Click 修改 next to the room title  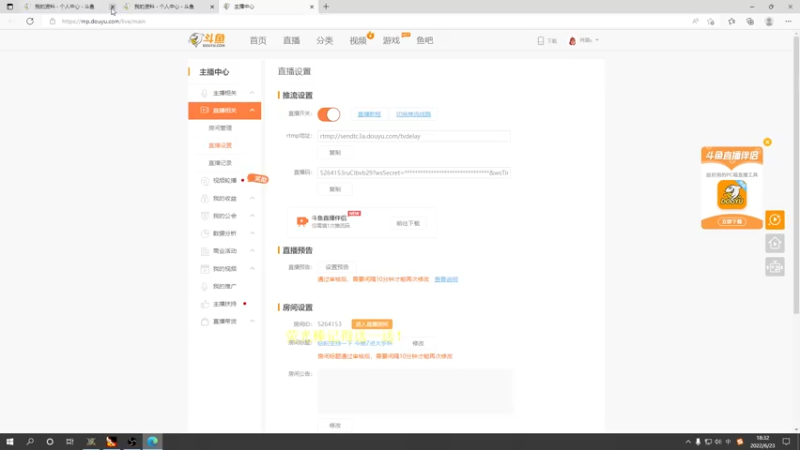pos(418,343)
